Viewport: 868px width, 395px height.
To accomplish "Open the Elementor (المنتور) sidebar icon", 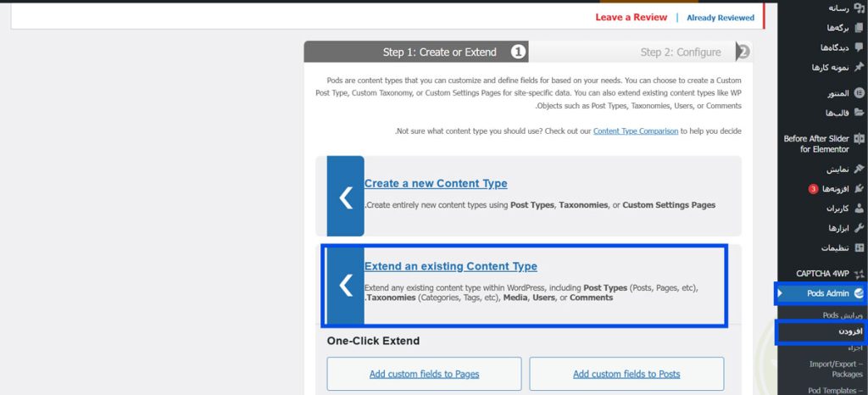I will tap(859, 93).
